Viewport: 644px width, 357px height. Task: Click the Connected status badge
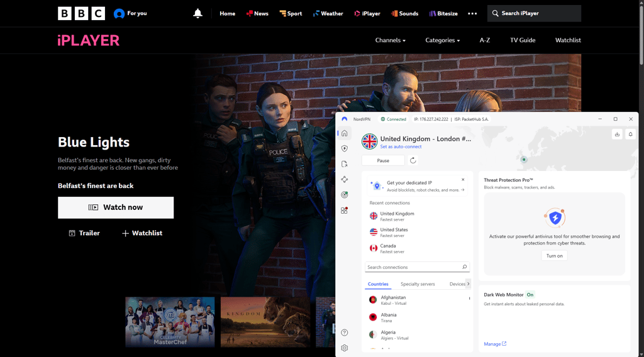(394, 119)
